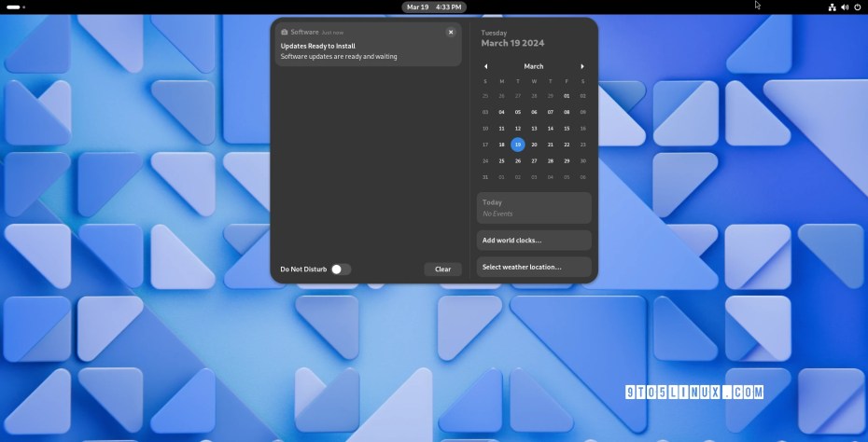Click the March 19 2024 date heading

coord(512,43)
